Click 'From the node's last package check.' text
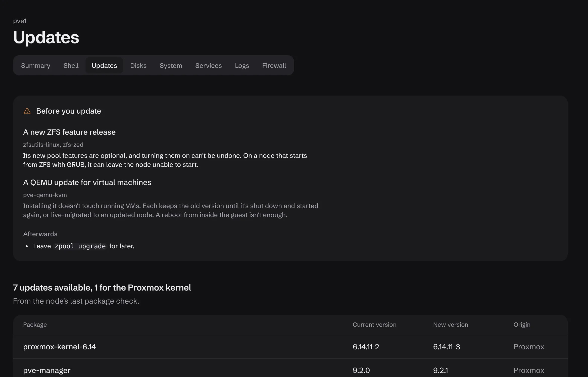588x377 pixels. (x=76, y=301)
